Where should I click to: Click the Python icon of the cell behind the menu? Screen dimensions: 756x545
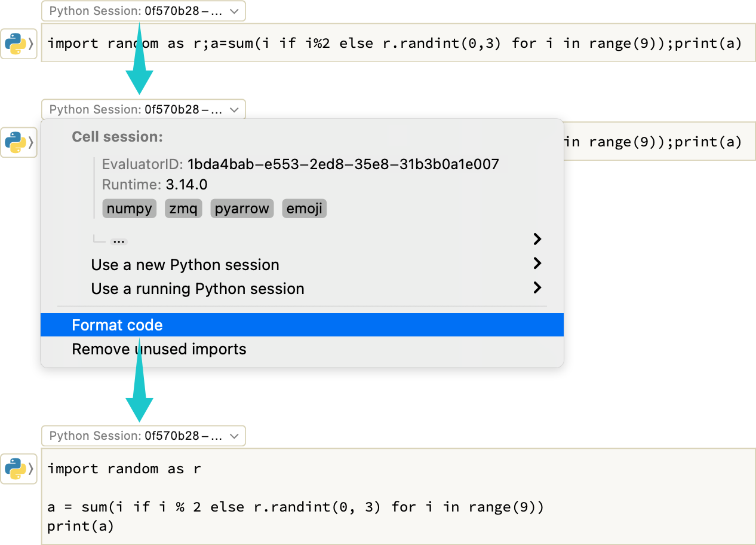pyautogui.click(x=19, y=142)
